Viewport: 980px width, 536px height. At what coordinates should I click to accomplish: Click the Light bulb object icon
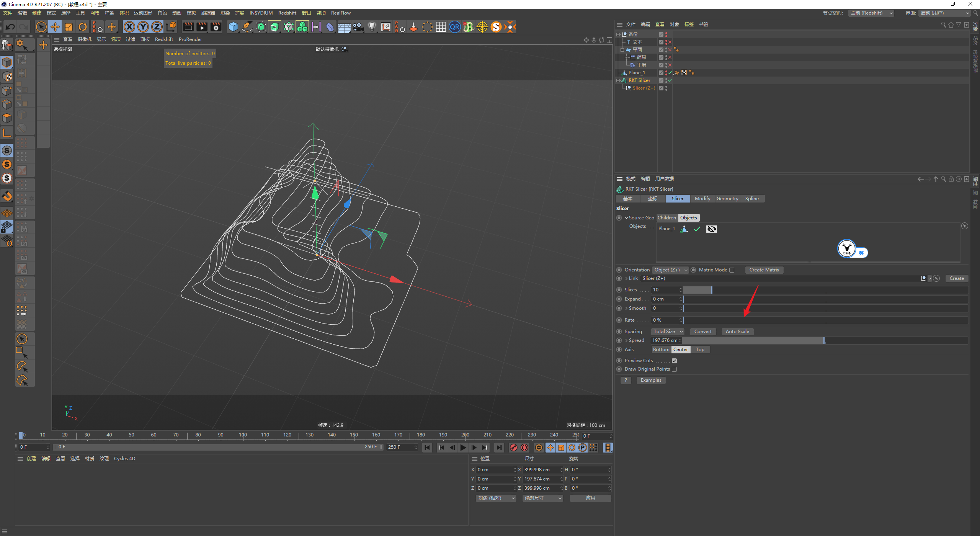coord(372,27)
